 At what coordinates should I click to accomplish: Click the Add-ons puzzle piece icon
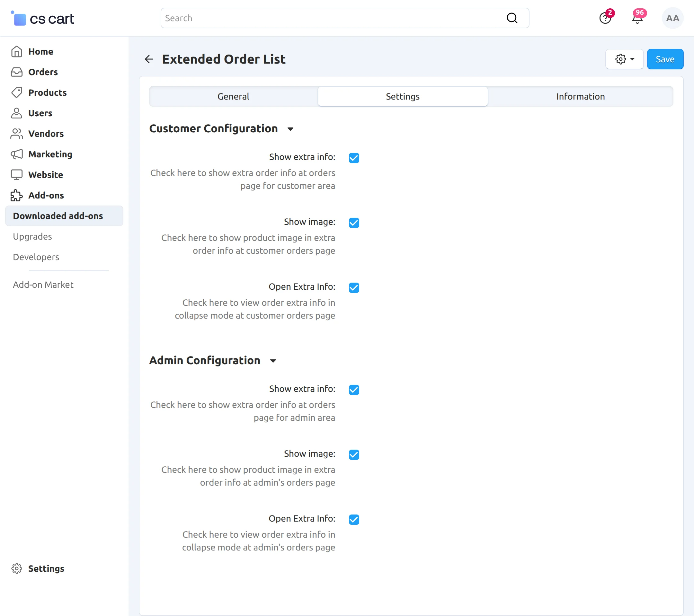[16, 196]
